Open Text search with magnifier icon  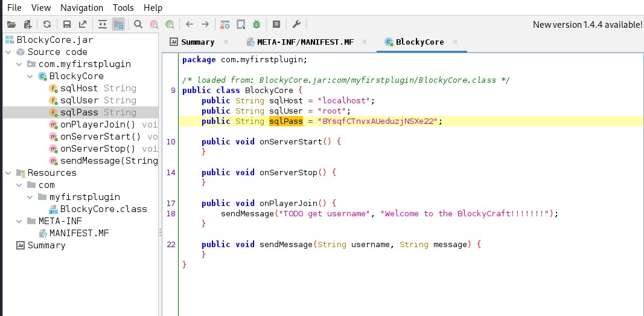[138, 25]
